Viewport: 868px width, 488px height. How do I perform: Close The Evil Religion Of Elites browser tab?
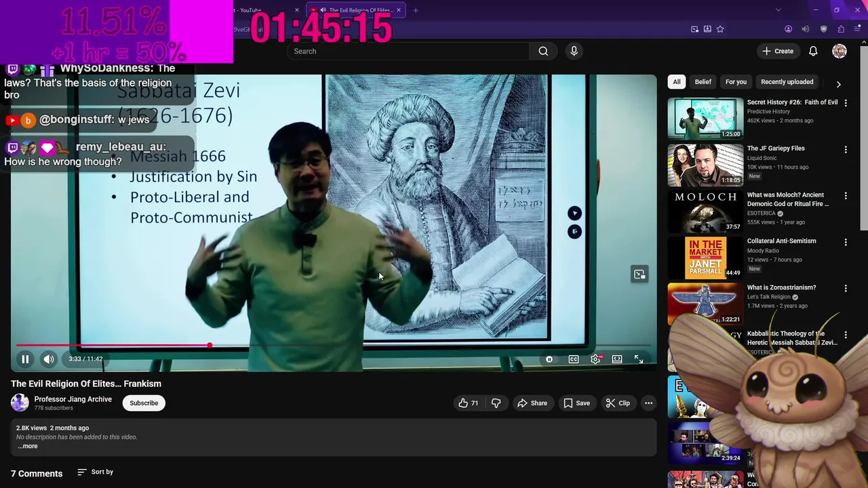click(x=399, y=10)
